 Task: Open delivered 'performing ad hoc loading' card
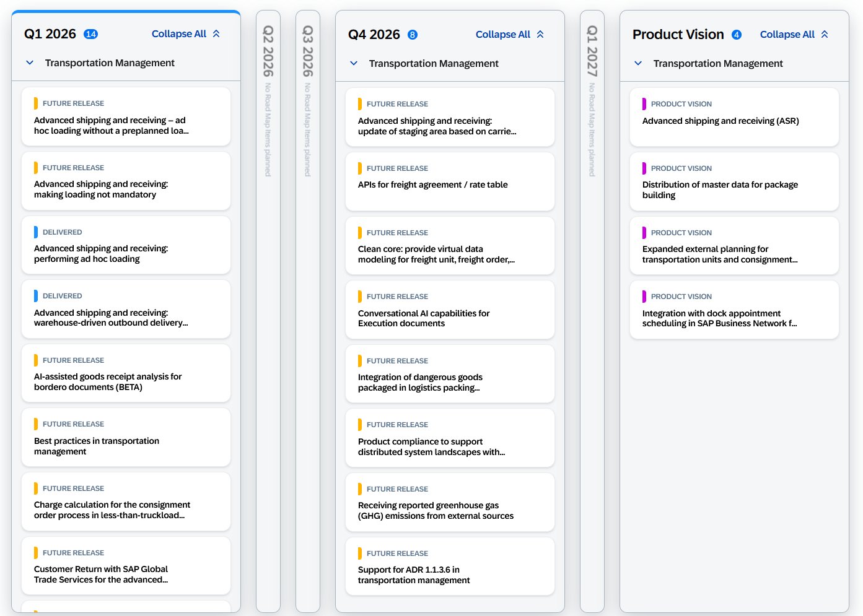(x=126, y=245)
